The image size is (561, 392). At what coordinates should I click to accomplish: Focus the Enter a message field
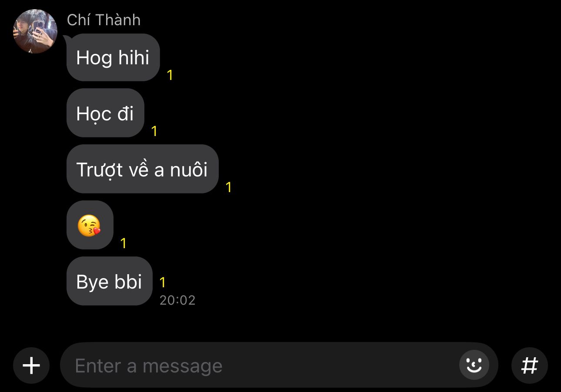click(279, 365)
